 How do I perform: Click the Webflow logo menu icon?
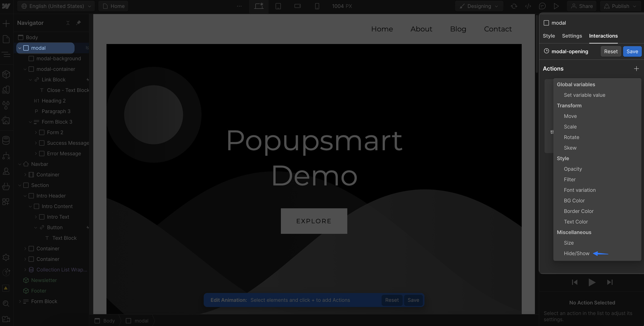[6, 6]
